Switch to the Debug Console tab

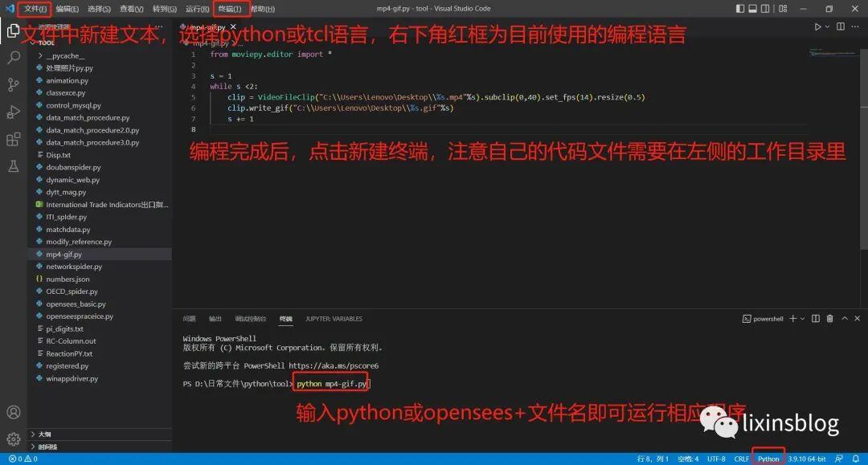[x=250, y=319]
